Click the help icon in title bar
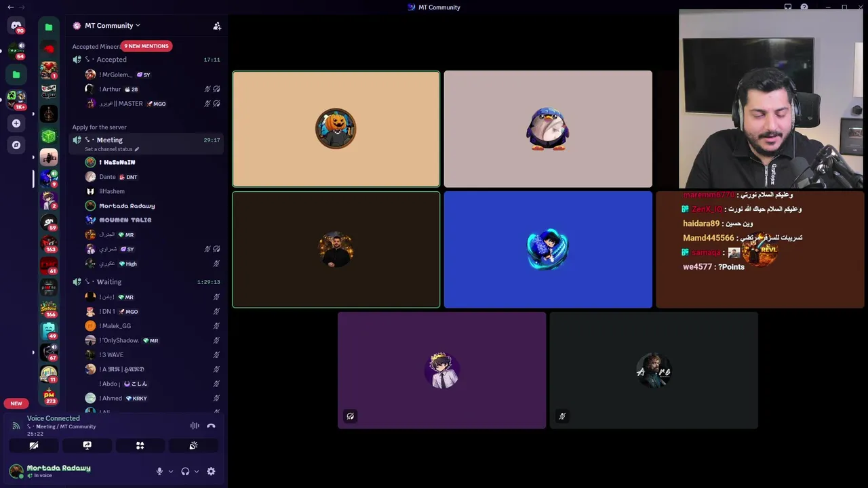Viewport: 868px width, 488px height. click(x=804, y=7)
